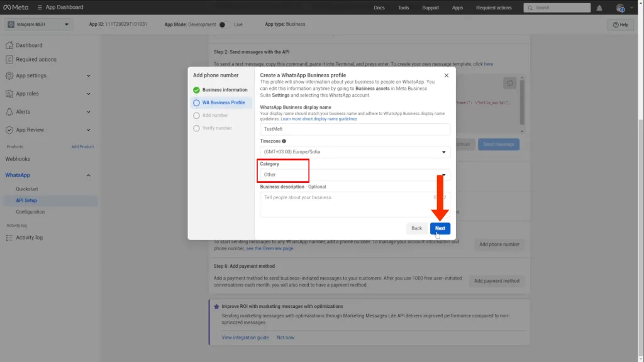Click Add phone number button
This screenshot has height=362, width=644.
(499, 244)
